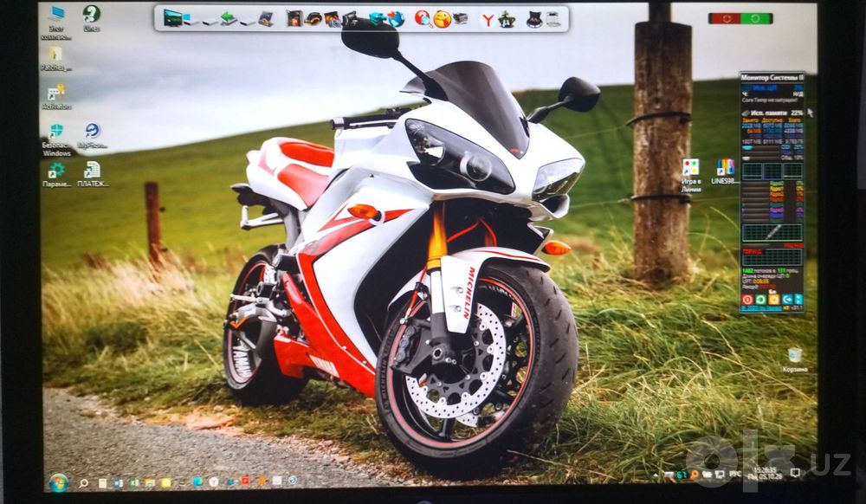Screen dimensions: 866x504
Task: Launch the Игра в Линии game shortcut
Action: 690,174
